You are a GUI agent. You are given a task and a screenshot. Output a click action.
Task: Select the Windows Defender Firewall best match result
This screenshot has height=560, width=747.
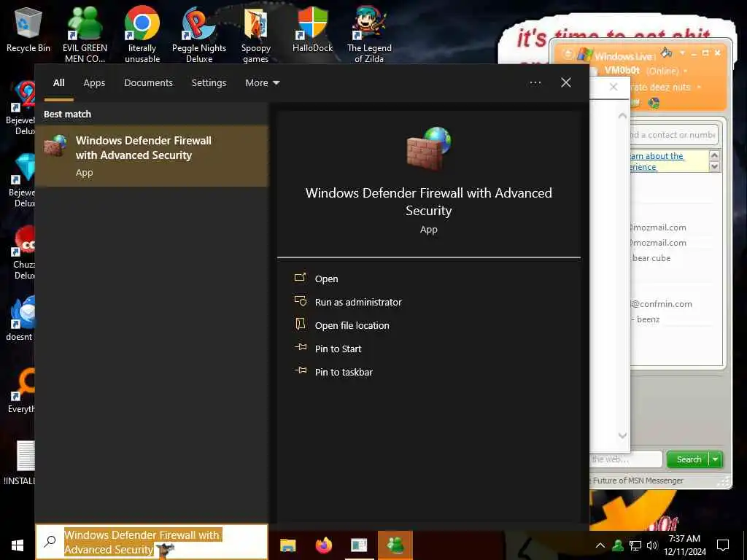152,156
